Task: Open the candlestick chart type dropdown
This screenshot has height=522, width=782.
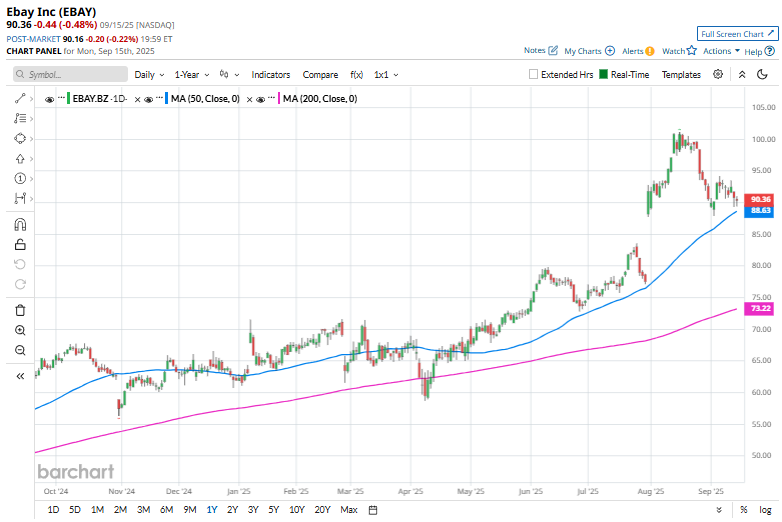Action: point(229,74)
